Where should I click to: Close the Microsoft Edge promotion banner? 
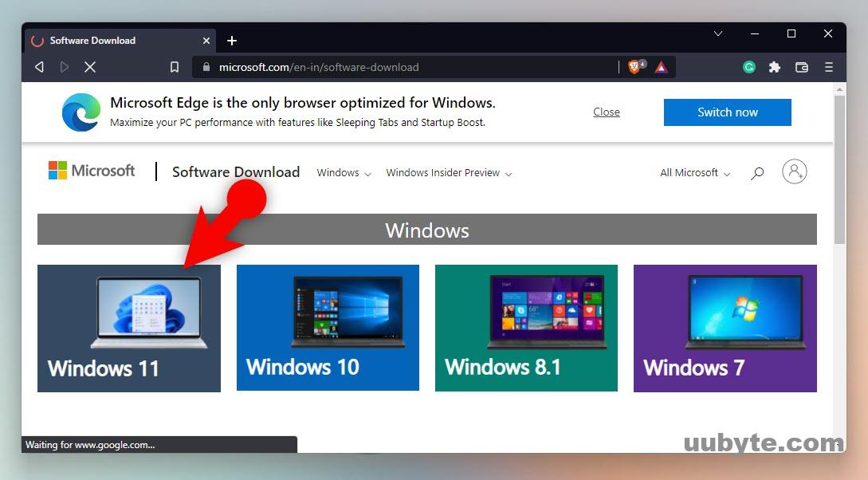tap(607, 112)
